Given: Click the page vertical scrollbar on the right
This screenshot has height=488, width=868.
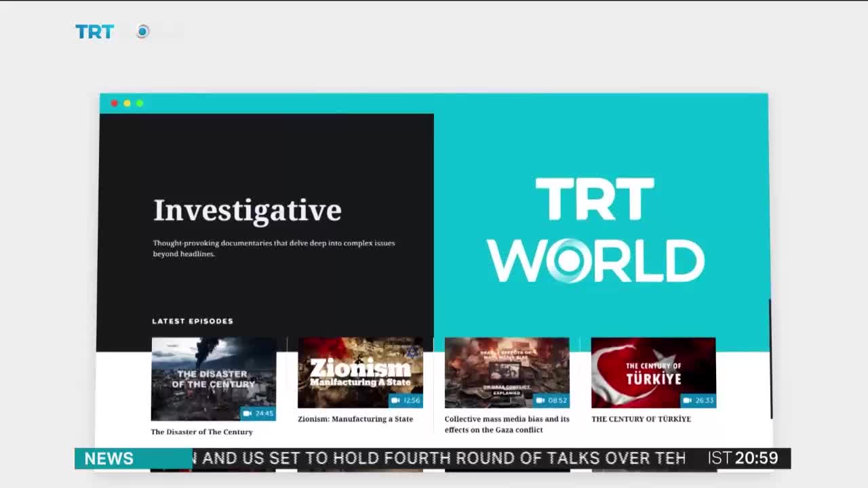Looking at the screenshot, I should click(x=770, y=359).
